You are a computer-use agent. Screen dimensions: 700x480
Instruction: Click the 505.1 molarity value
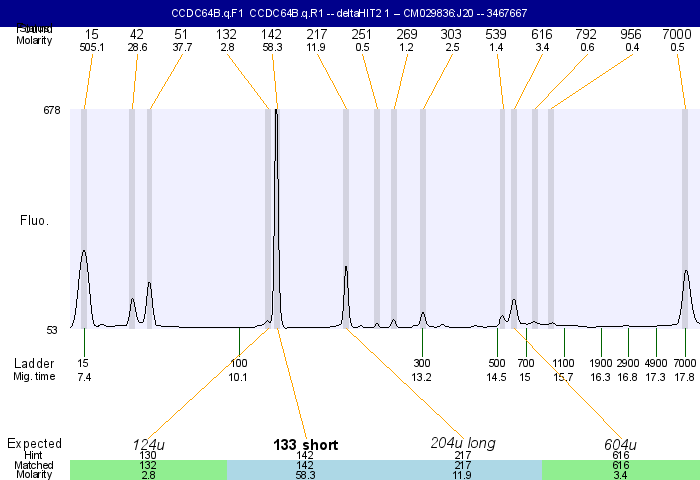click(92, 47)
